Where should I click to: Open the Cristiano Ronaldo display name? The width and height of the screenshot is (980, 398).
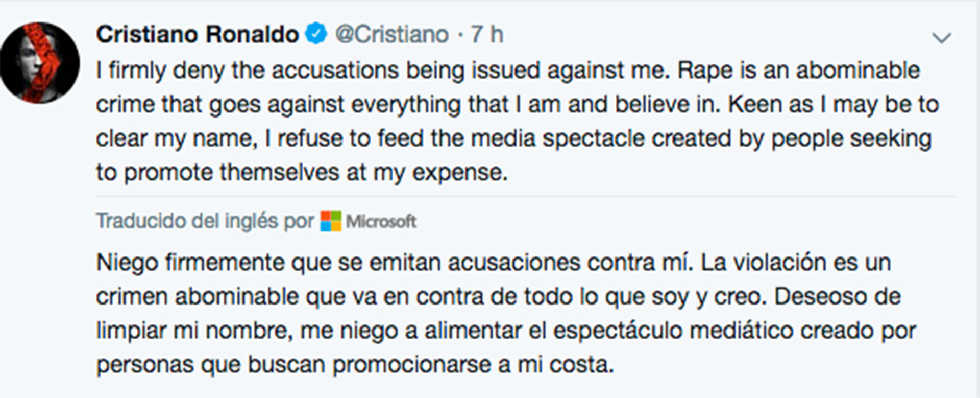[197, 35]
